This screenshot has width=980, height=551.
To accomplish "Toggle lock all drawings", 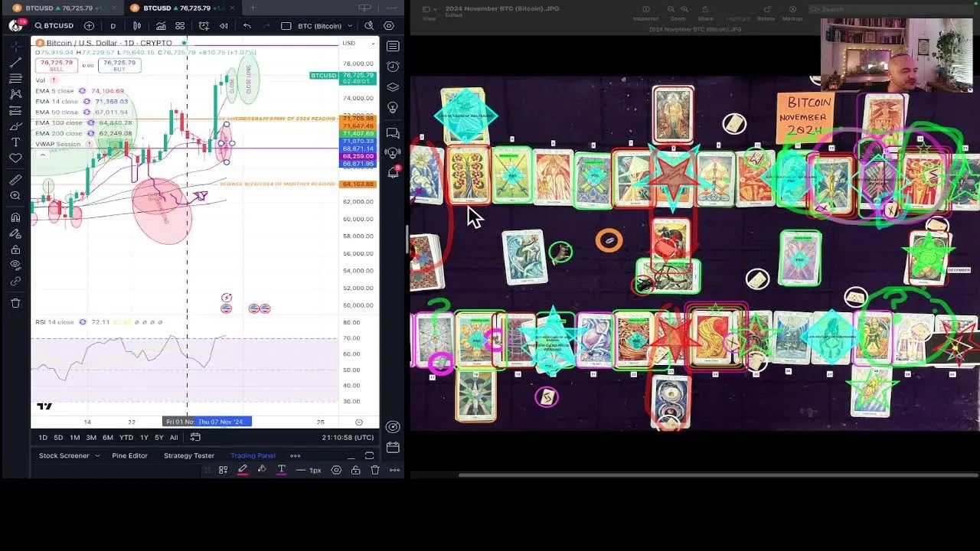I will pyautogui.click(x=15, y=249).
